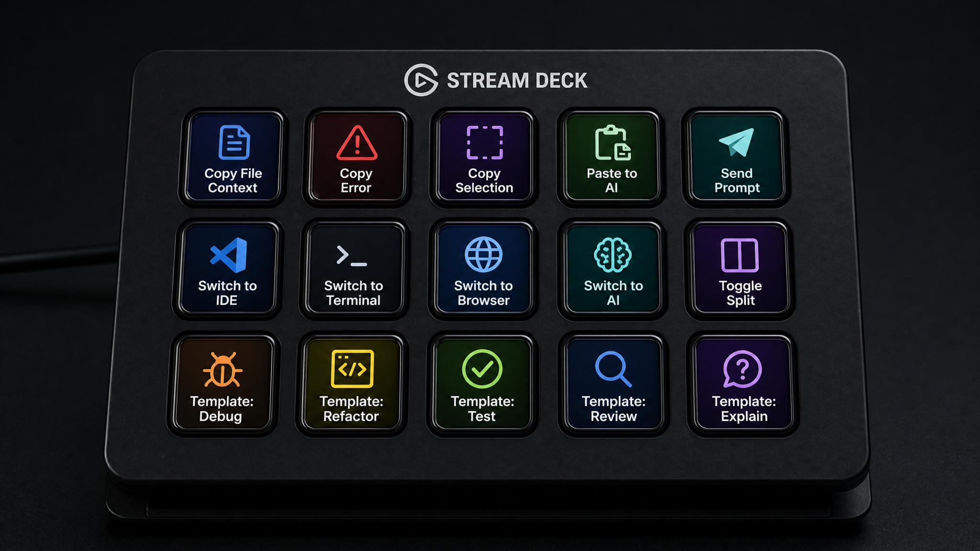Choose the Switch to AI brain key

tap(613, 269)
